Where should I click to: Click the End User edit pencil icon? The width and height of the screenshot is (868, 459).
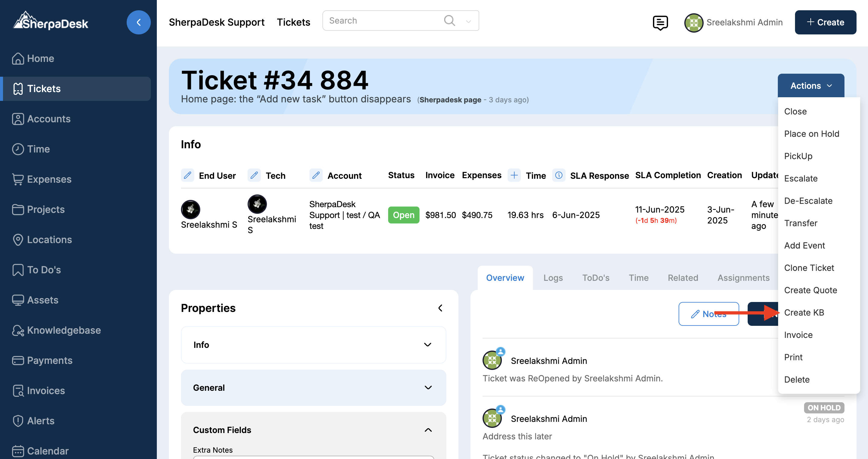(188, 175)
